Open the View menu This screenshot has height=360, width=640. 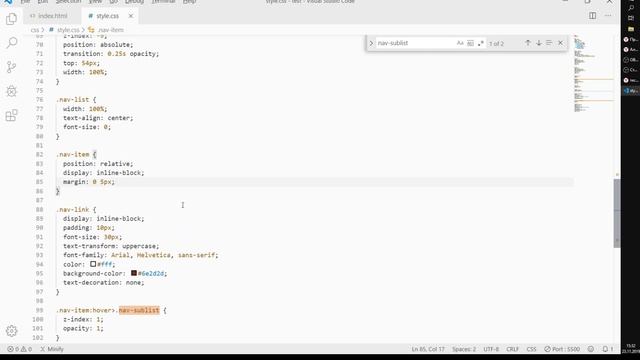(x=95, y=2)
